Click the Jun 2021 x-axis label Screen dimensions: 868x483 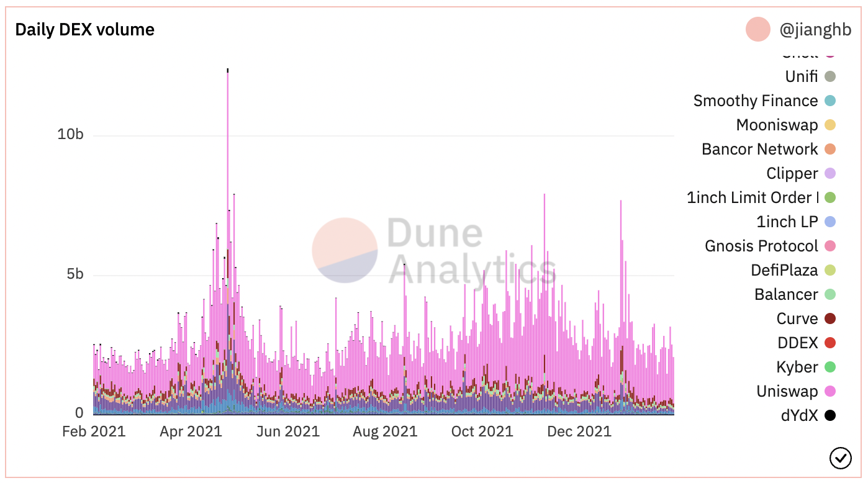288,431
